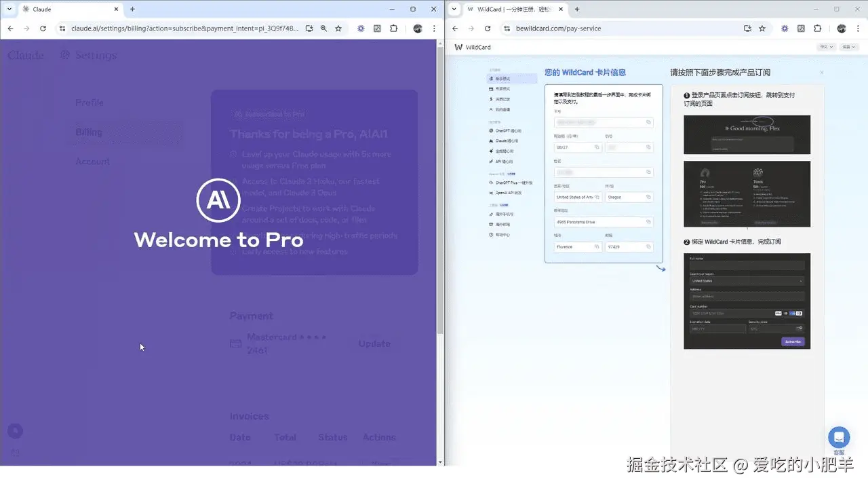Click the WildCard logo in header
Viewport: 868px width, 488px height.
pyautogui.click(x=473, y=48)
